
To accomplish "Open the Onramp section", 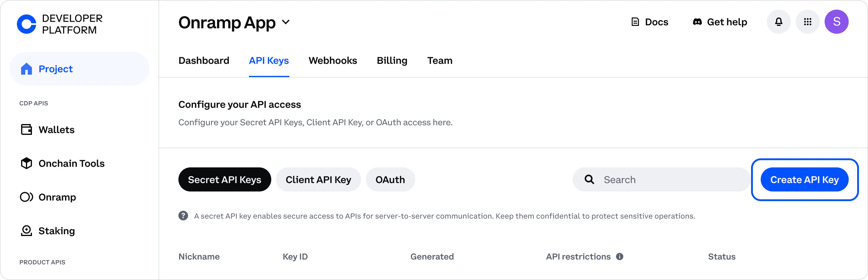I will pos(57,197).
